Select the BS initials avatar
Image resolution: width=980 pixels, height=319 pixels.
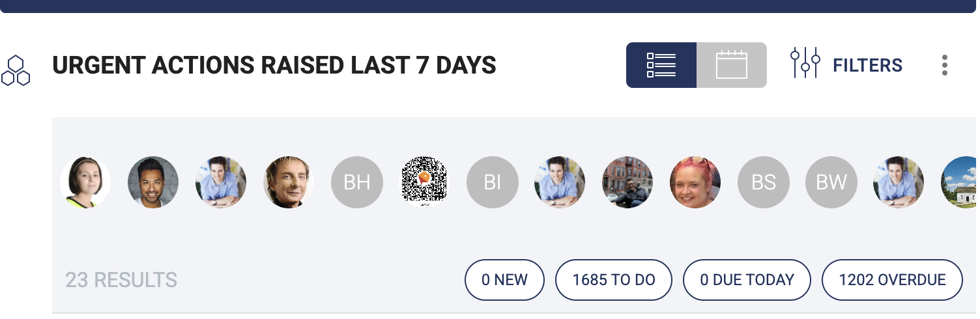click(764, 182)
